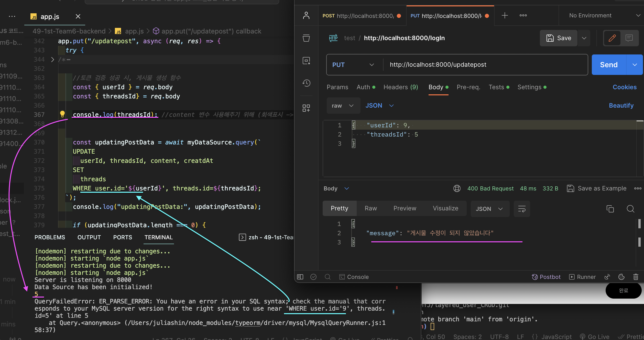Click the lightbulb quick-fix icon
The height and width of the screenshot is (340, 644).
pos(62,114)
